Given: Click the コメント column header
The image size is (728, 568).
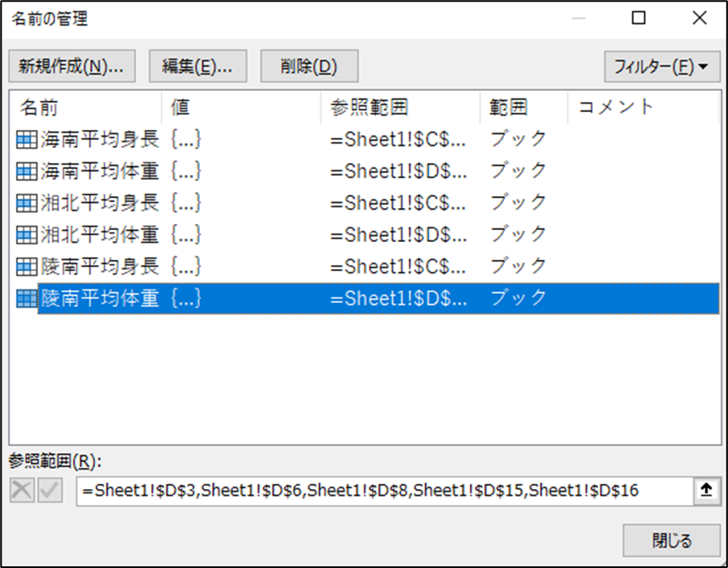Looking at the screenshot, I should (644, 107).
